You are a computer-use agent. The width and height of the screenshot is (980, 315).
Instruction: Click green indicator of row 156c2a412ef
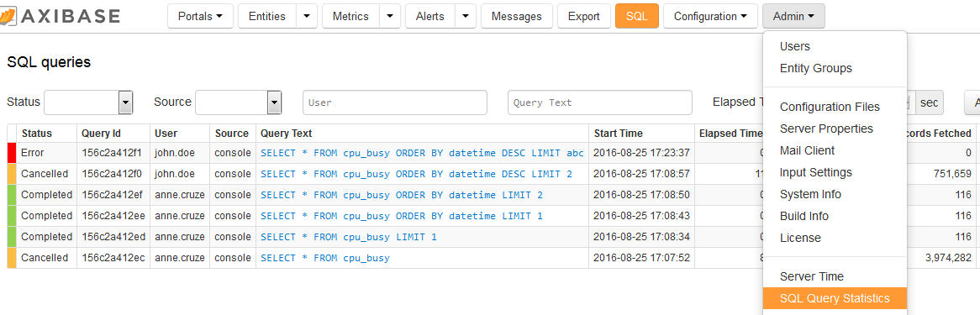point(11,195)
